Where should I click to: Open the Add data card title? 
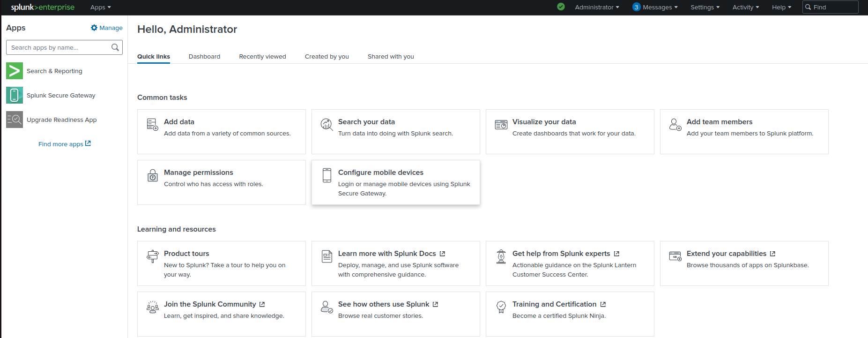pyautogui.click(x=179, y=122)
